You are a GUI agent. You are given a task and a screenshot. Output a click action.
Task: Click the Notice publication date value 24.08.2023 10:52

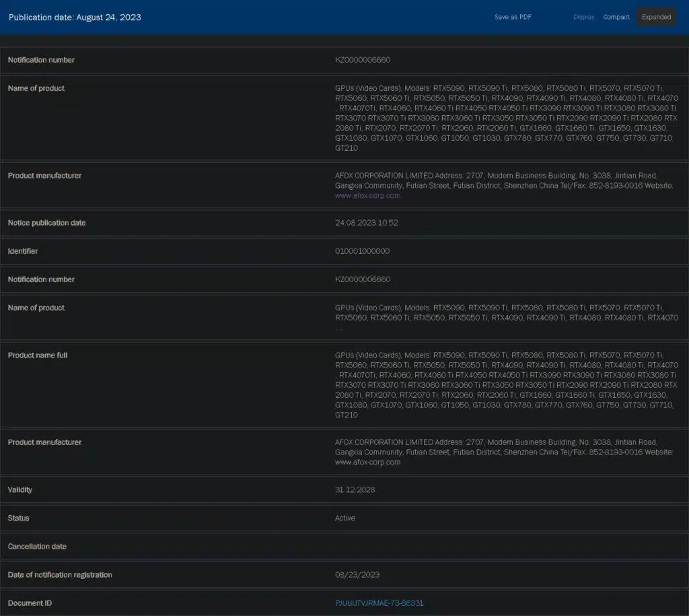coord(367,223)
